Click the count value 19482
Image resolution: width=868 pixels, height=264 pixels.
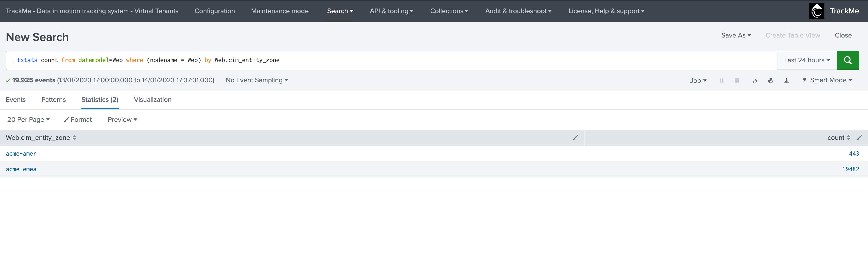pos(850,169)
